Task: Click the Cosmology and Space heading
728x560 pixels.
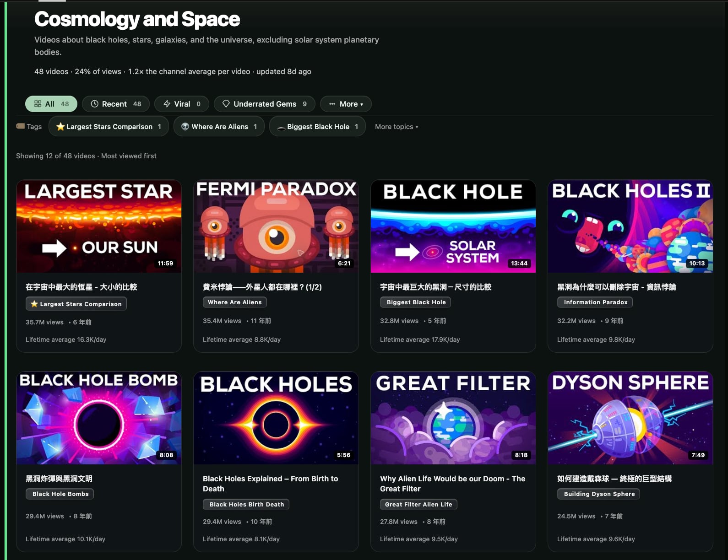Action: (x=137, y=19)
